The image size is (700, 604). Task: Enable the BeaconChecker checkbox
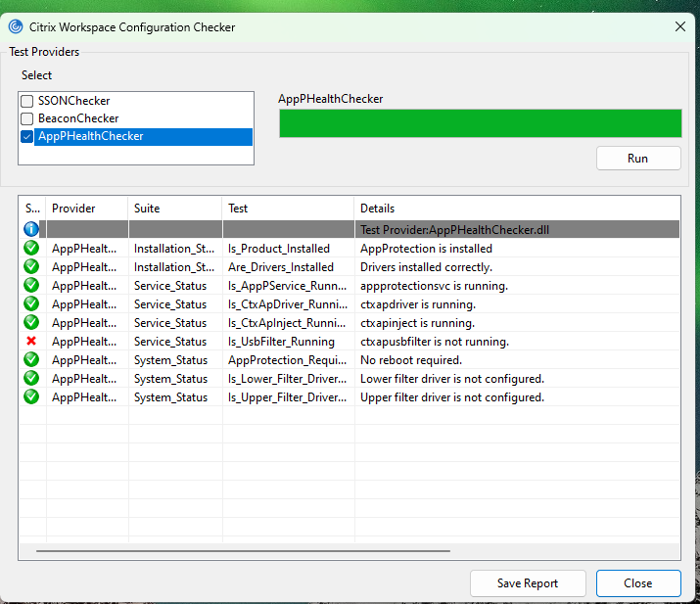click(x=27, y=118)
